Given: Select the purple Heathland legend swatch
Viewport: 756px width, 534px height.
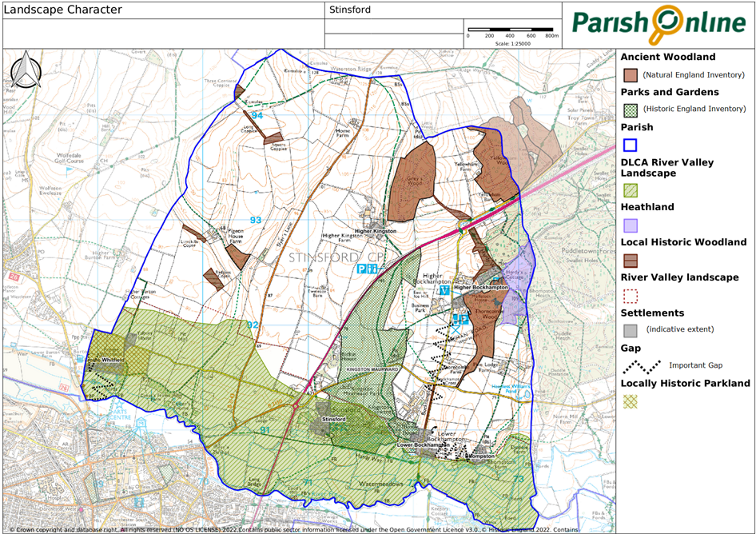Looking at the screenshot, I should (631, 225).
